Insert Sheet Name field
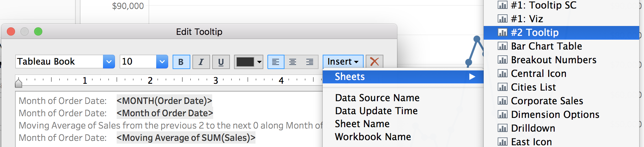 (x=362, y=124)
